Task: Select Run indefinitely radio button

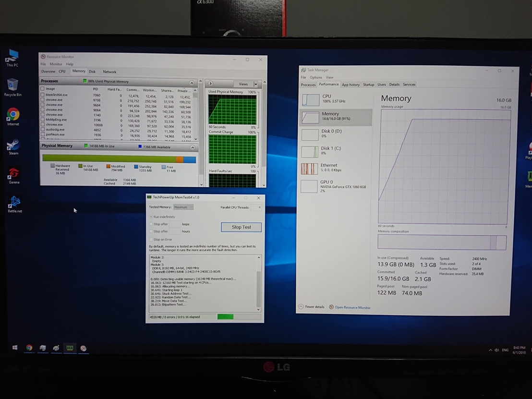Action: tap(151, 217)
